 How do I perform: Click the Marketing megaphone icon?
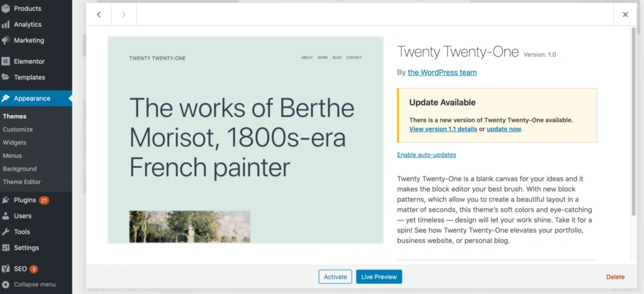6,40
